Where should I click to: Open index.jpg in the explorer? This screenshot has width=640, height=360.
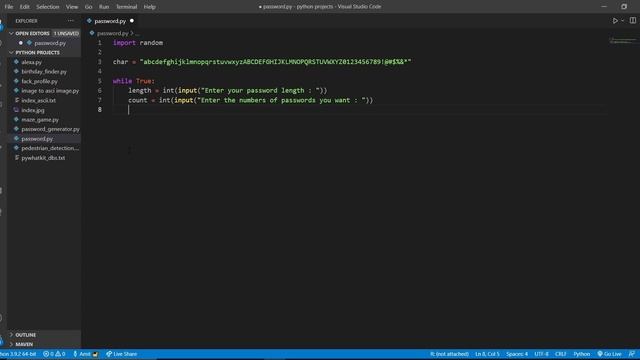coord(33,110)
